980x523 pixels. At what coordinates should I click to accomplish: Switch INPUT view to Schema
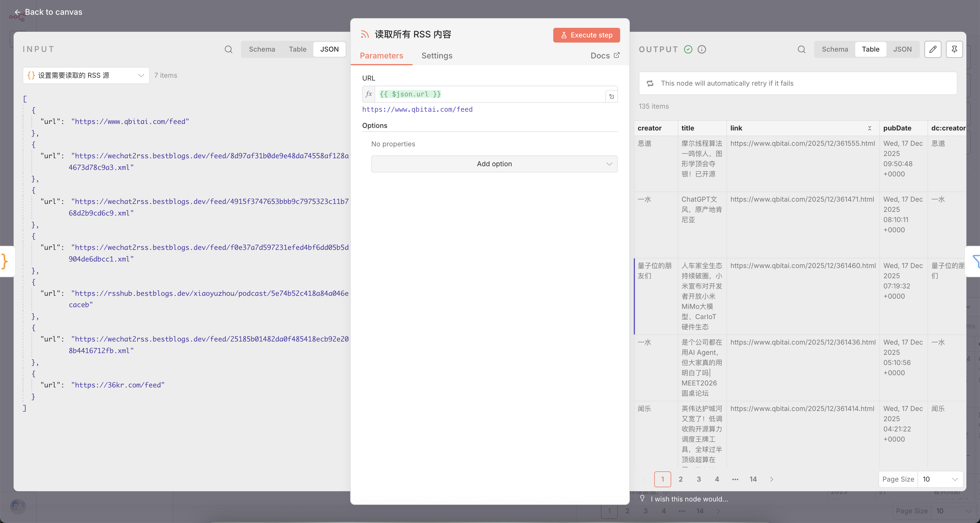[262, 49]
